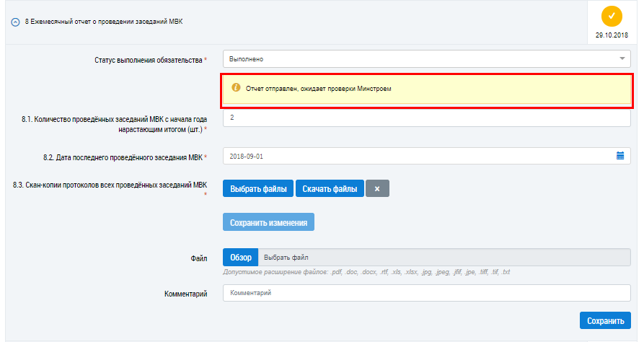Open the calendar picker icon
This screenshot has height=342, width=644.
[620, 155]
